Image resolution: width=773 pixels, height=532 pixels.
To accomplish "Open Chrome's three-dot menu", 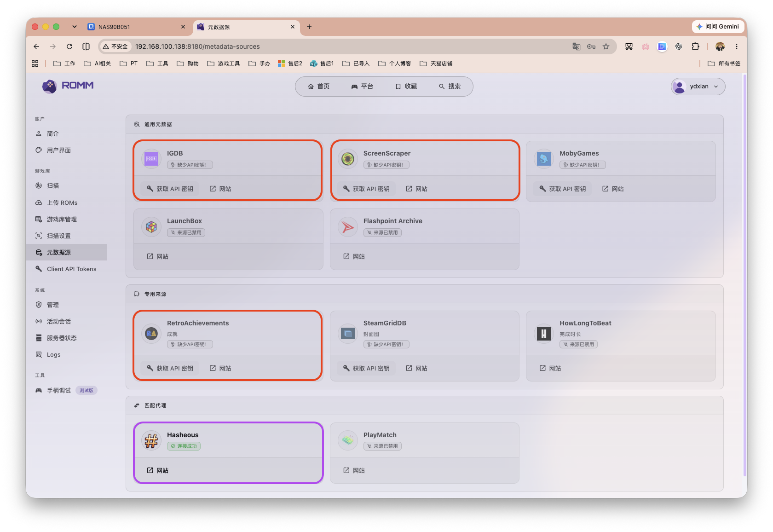I will click(x=737, y=46).
